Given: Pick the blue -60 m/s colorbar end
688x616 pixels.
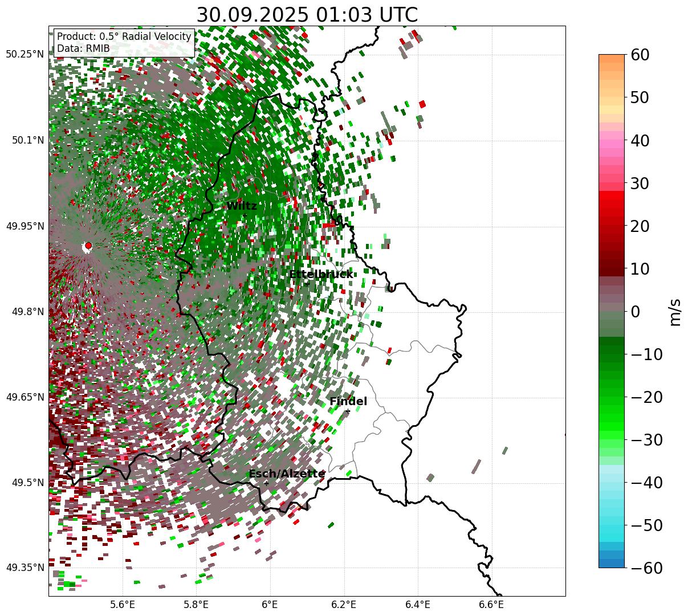Looking at the screenshot, I should click(612, 564).
